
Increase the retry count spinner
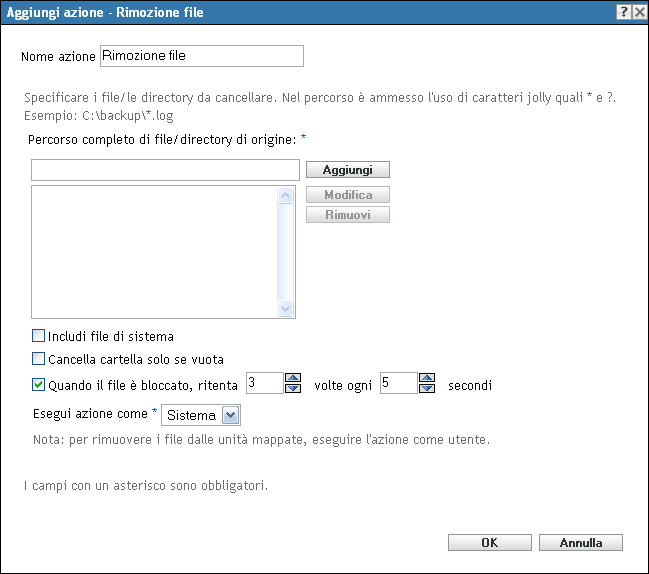293,378
